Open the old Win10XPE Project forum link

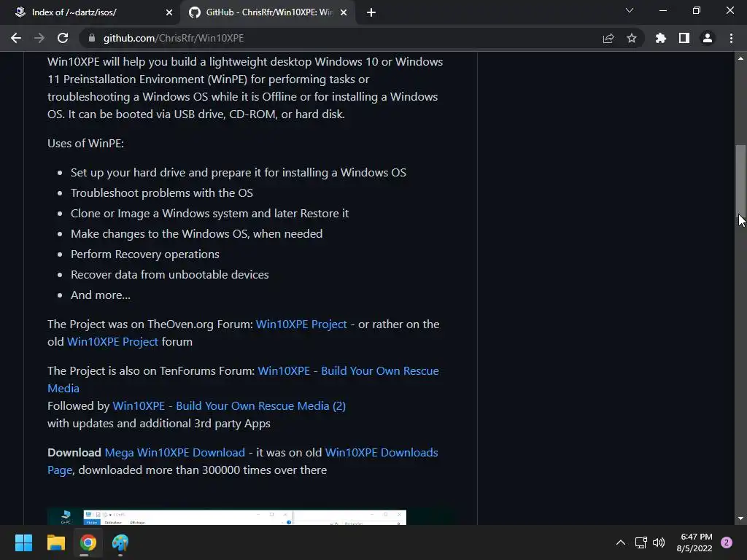tap(112, 342)
